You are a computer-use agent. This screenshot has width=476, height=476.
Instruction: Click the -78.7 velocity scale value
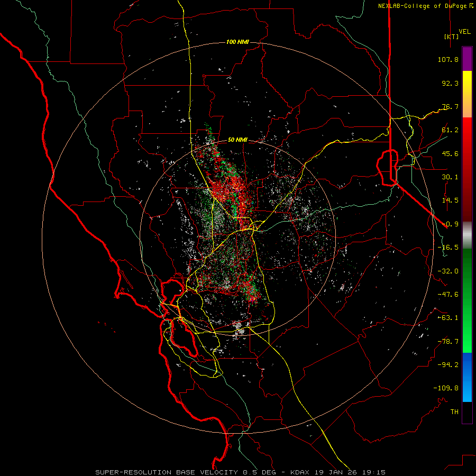(x=448, y=342)
